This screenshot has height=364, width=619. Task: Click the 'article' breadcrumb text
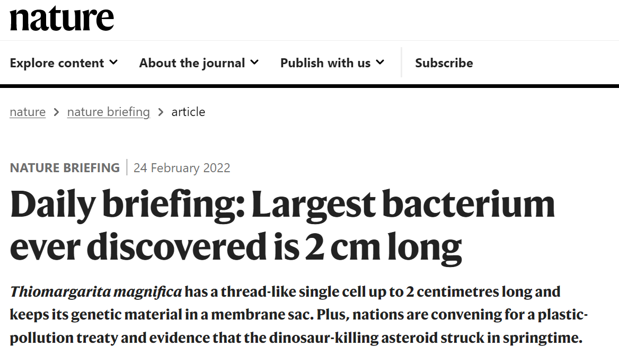pyautogui.click(x=188, y=112)
